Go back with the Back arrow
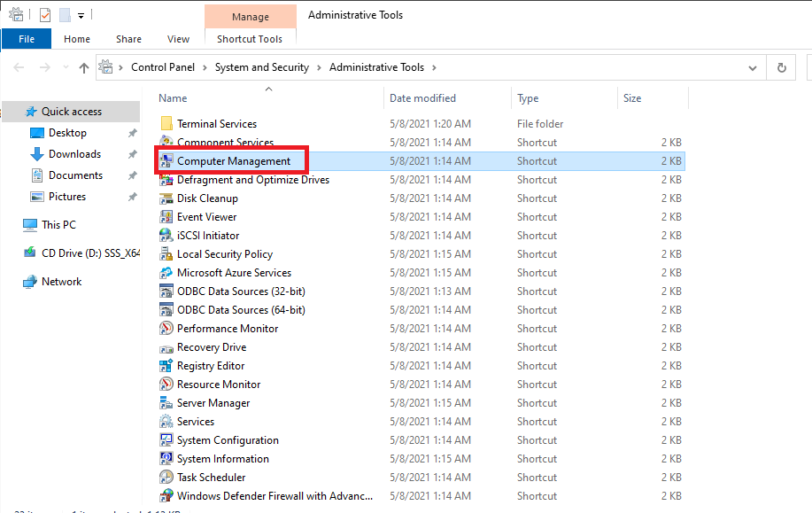Viewport: 812px width, 513px height. tap(19, 67)
